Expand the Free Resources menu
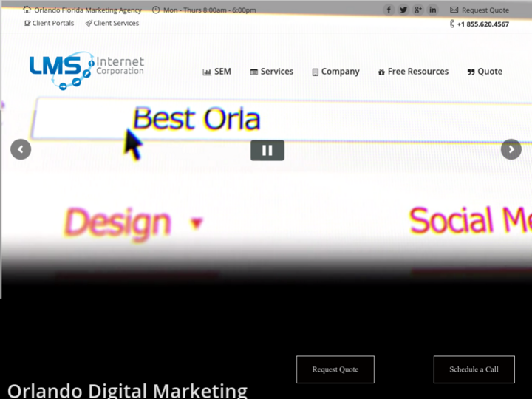The height and width of the screenshot is (399, 532). [413, 72]
